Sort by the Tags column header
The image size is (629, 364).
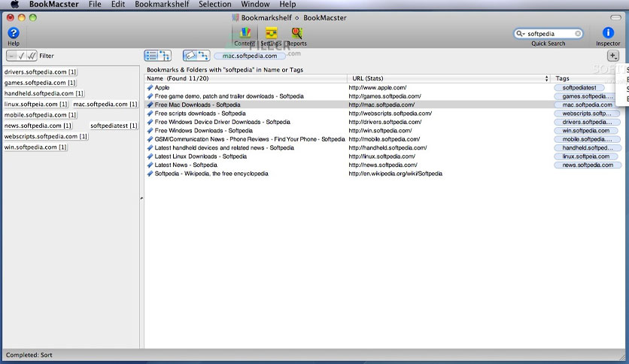click(x=587, y=78)
